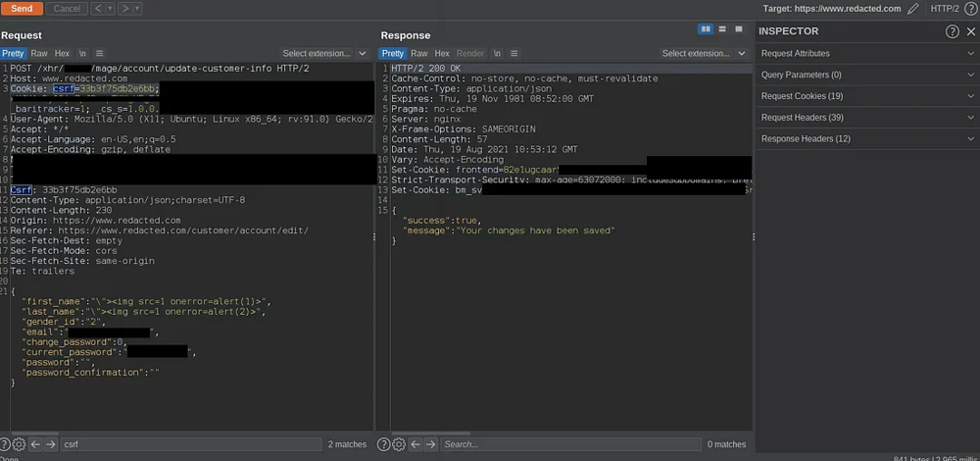The image size is (980, 461).
Task: Click the "success":true response line
Action: click(443, 220)
